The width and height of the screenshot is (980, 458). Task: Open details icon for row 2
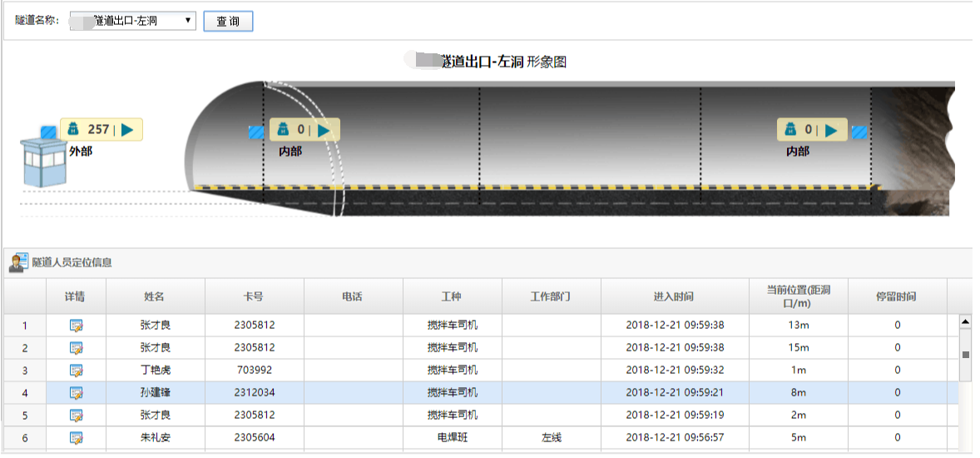pos(77,348)
